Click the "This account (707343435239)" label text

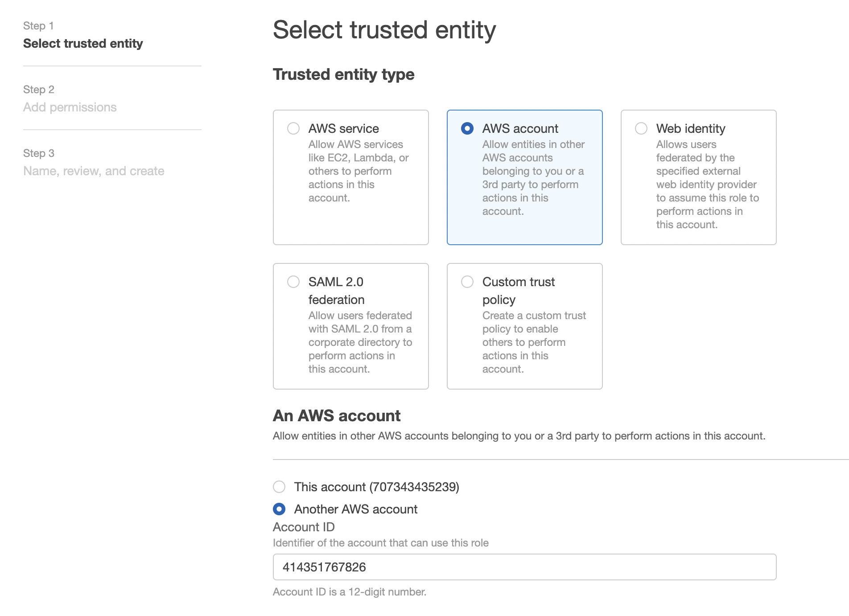(376, 487)
